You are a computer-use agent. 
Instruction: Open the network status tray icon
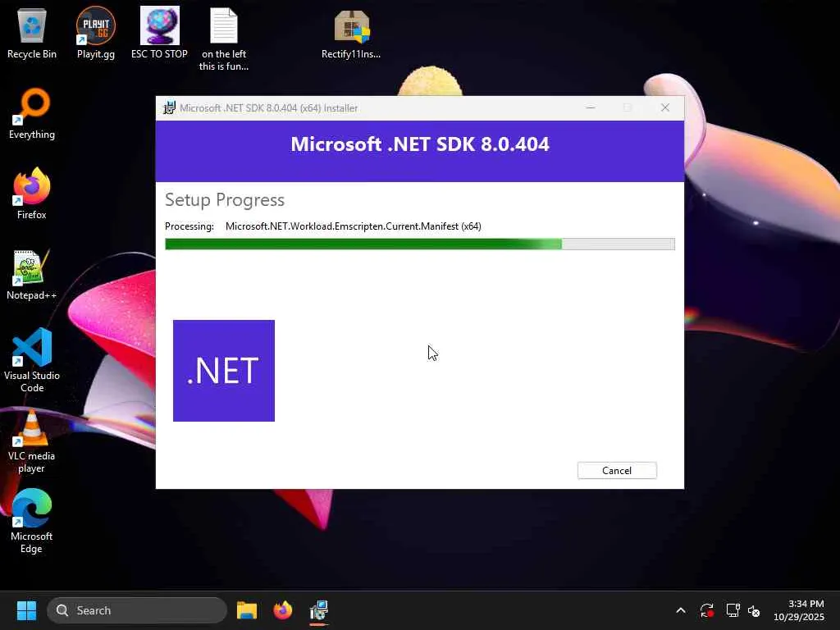tap(733, 610)
